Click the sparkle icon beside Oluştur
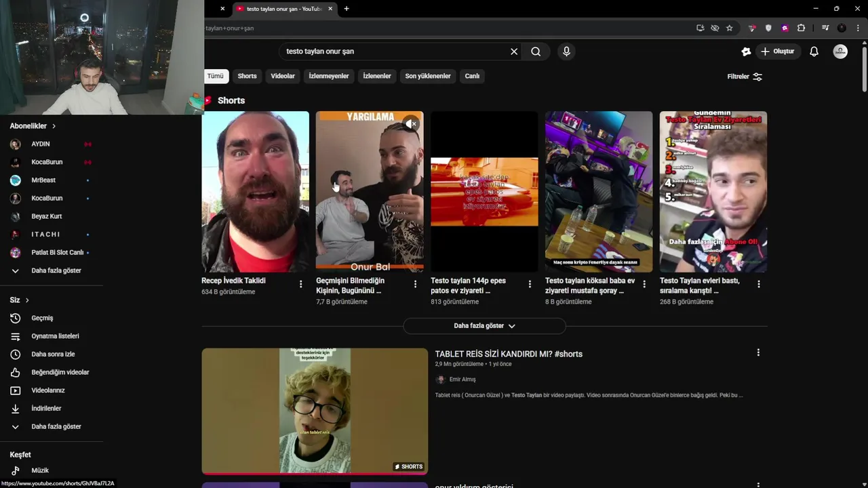This screenshot has width=868, height=488. 746,52
